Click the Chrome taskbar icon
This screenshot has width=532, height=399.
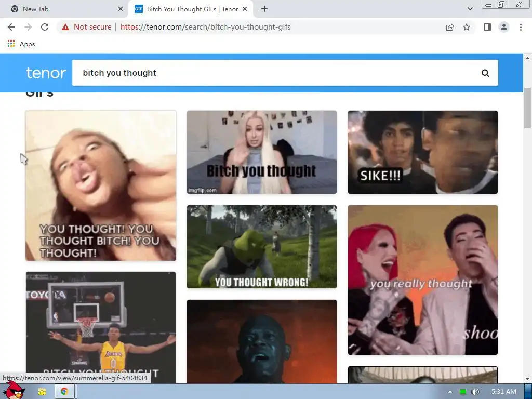click(x=64, y=392)
